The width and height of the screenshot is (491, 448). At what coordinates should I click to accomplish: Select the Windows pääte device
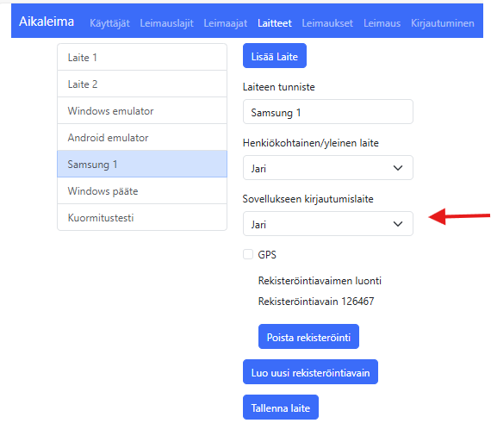pos(142,190)
